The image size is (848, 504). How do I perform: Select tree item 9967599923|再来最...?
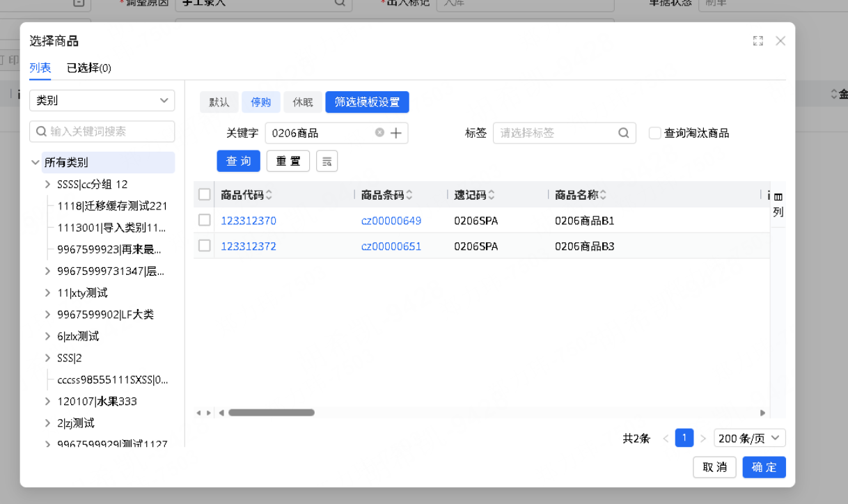pyautogui.click(x=109, y=249)
